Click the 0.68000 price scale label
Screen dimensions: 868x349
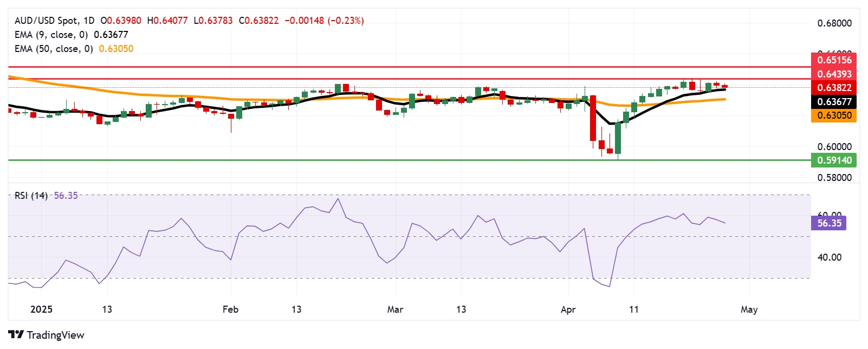pos(834,23)
